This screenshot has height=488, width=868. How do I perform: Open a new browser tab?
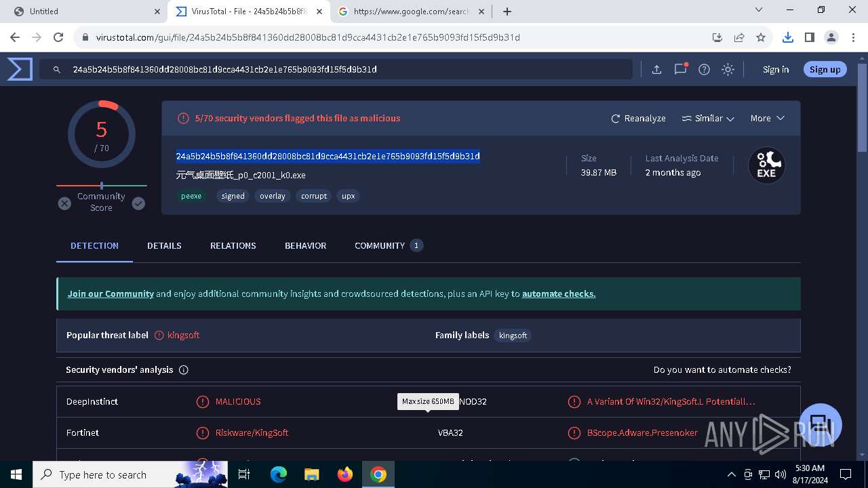tap(507, 12)
